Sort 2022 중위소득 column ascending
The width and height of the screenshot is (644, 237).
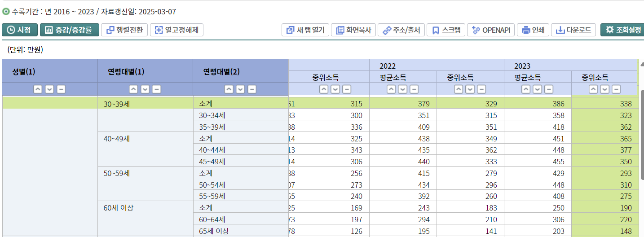coord(458,89)
